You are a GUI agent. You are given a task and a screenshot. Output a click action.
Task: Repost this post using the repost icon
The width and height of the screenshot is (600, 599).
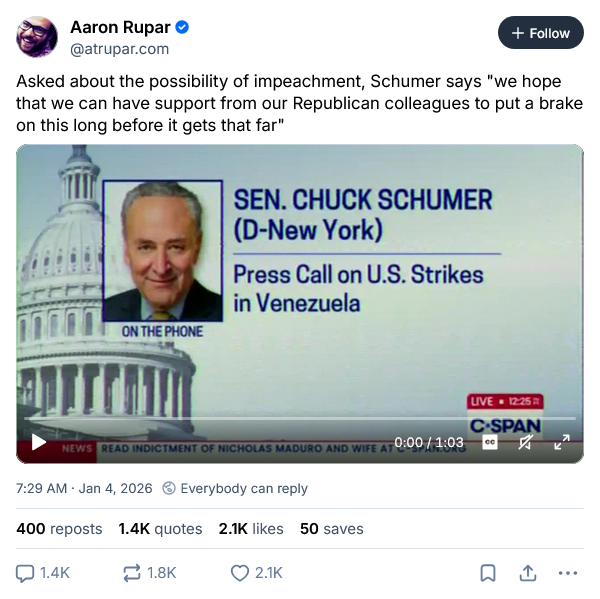[132, 573]
